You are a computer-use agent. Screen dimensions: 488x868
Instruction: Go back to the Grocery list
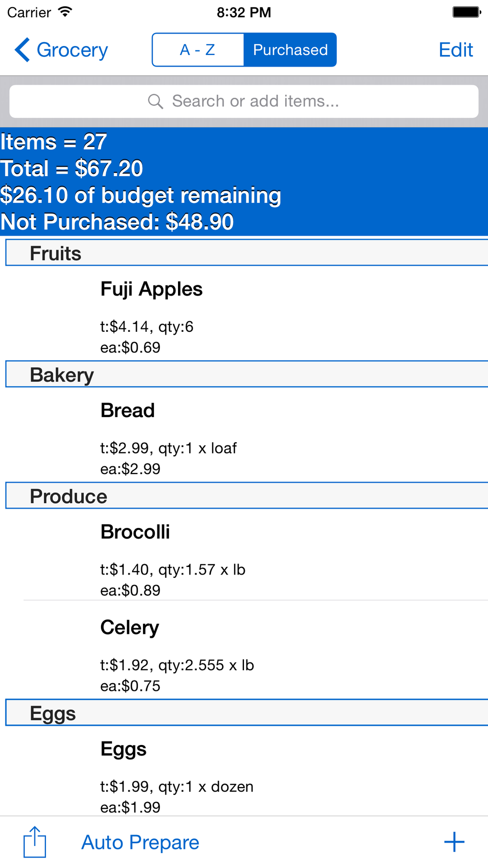click(61, 49)
